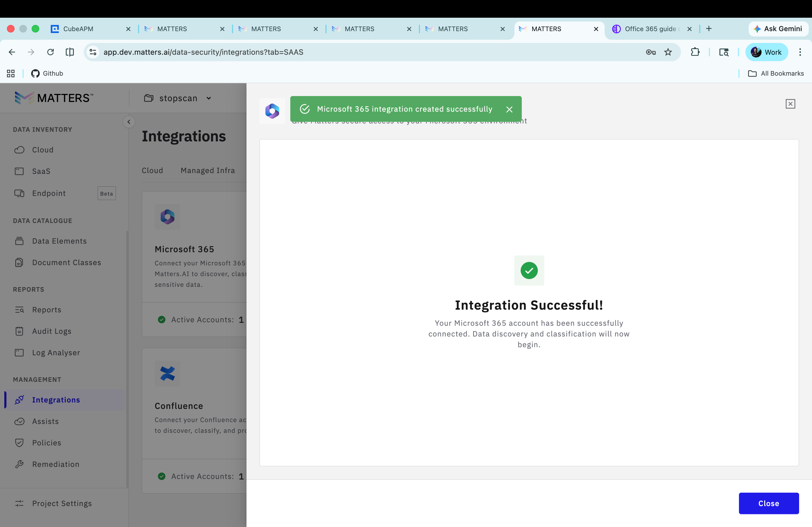
Task: Open the Work profile menu
Action: tap(766, 52)
